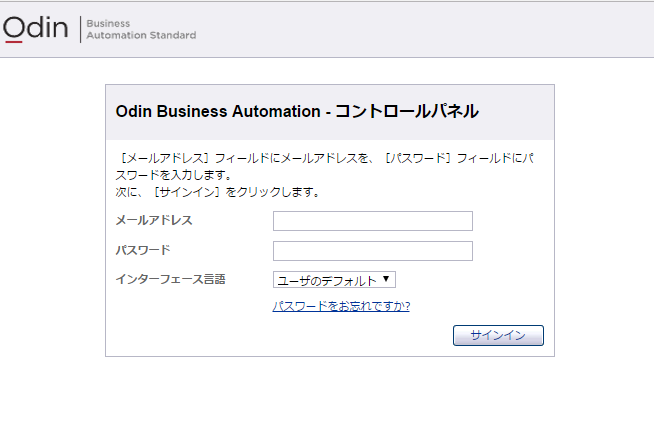The height and width of the screenshot is (422, 654).
Task: Click the instruction line starting with 次に
Action: pos(217,192)
